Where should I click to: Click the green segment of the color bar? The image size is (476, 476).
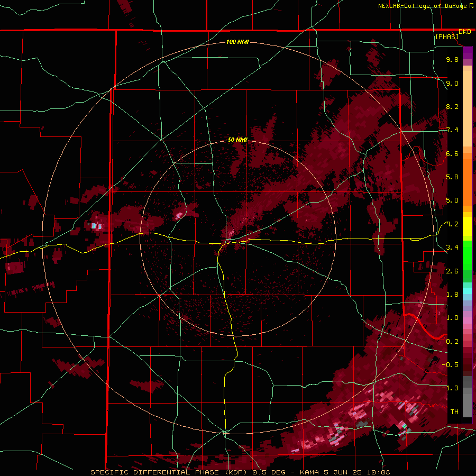[x=467, y=255]
